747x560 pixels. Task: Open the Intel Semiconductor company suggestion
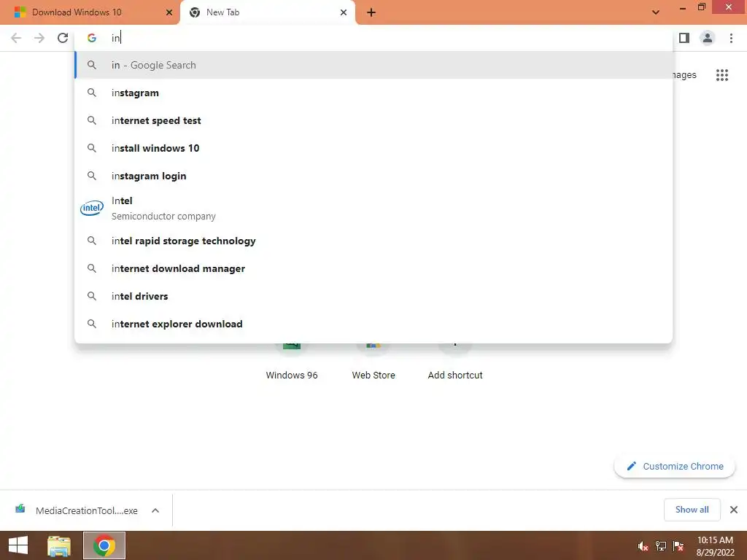(x=373, y=208)
